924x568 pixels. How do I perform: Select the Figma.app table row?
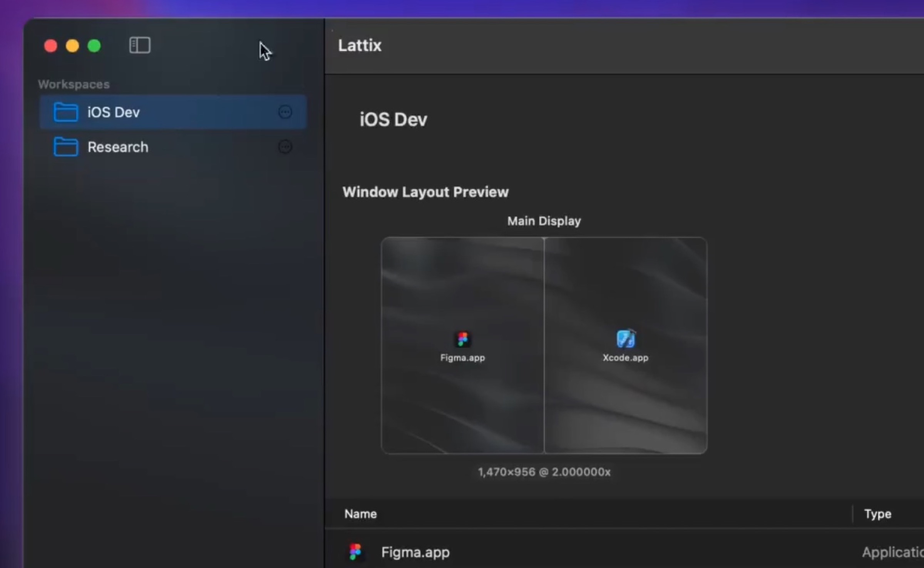(577, 552)
